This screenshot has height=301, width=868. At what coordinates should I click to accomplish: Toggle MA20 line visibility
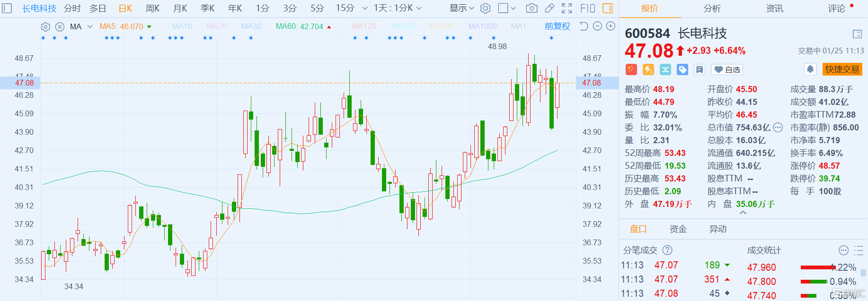click(x=217, y=26)
